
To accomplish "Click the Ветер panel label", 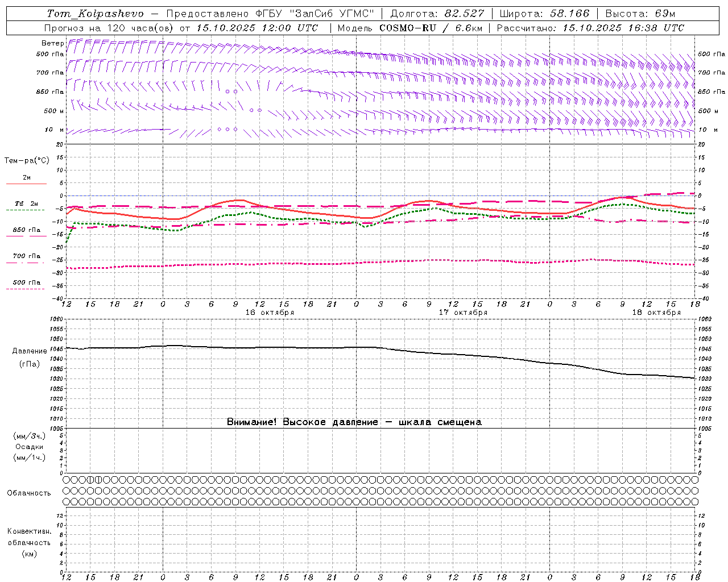I will [x=52, y=43].
